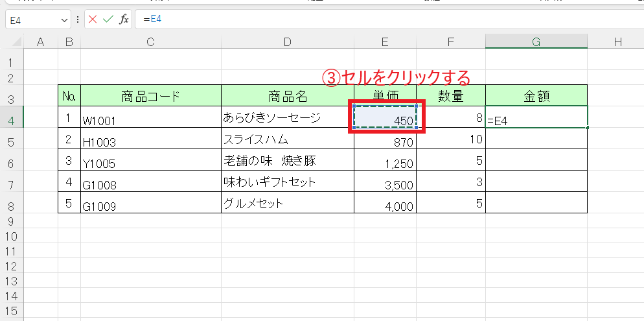This screenshot has height=321, width=644.
Task: Click the unit price cell 3,500
Action: [385, 181]
